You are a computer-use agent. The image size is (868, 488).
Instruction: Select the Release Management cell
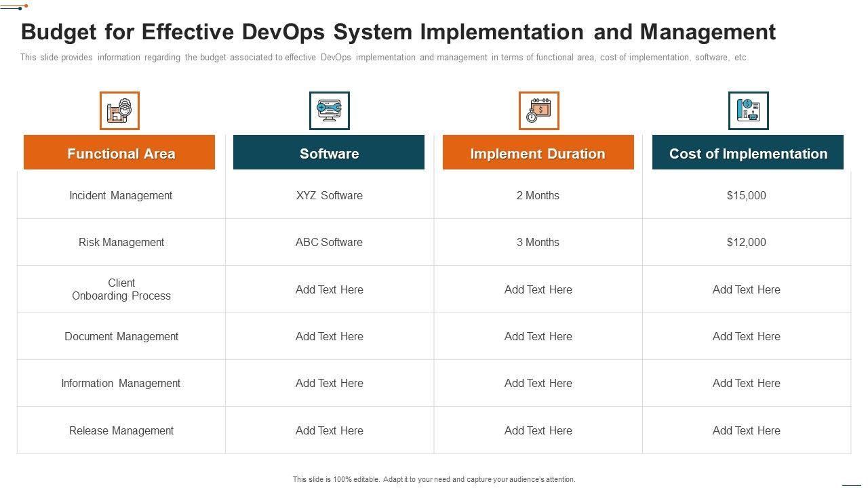[121, 430]
